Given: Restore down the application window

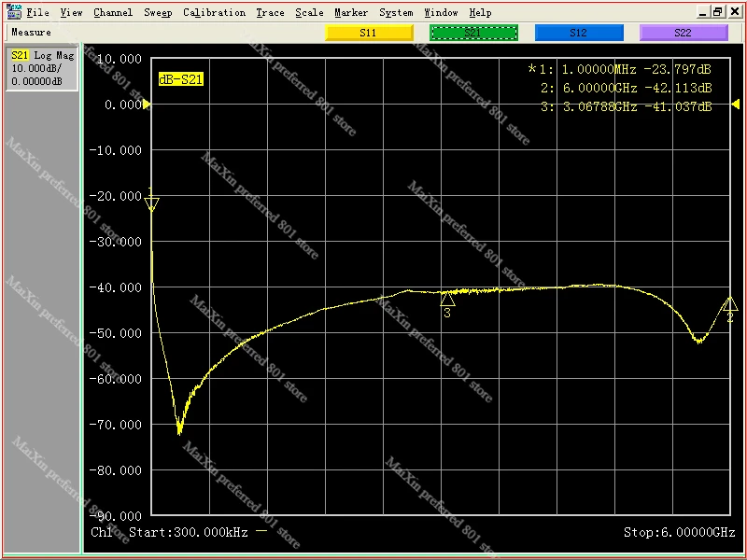Looking at the screenshot, I should click(x=718, y=12).
